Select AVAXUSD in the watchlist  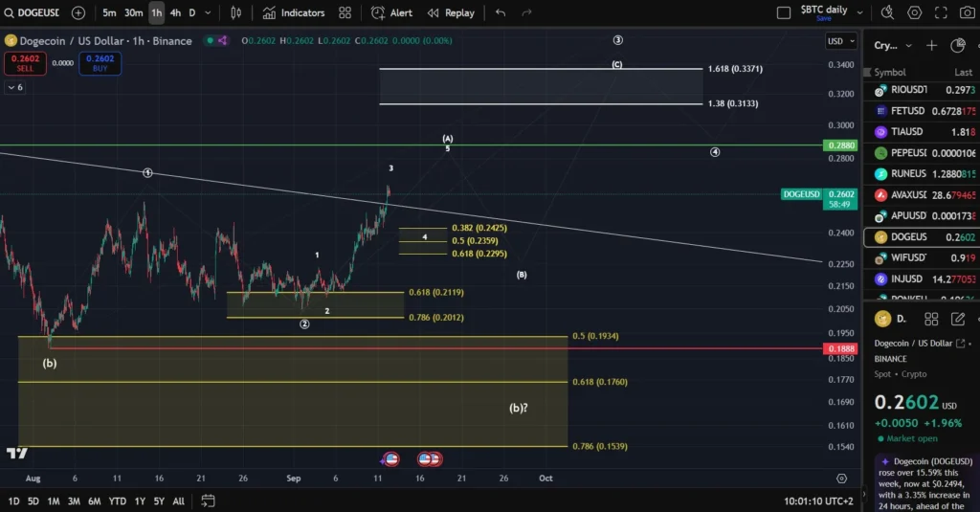pyautogui.click(x=922, y=195)
